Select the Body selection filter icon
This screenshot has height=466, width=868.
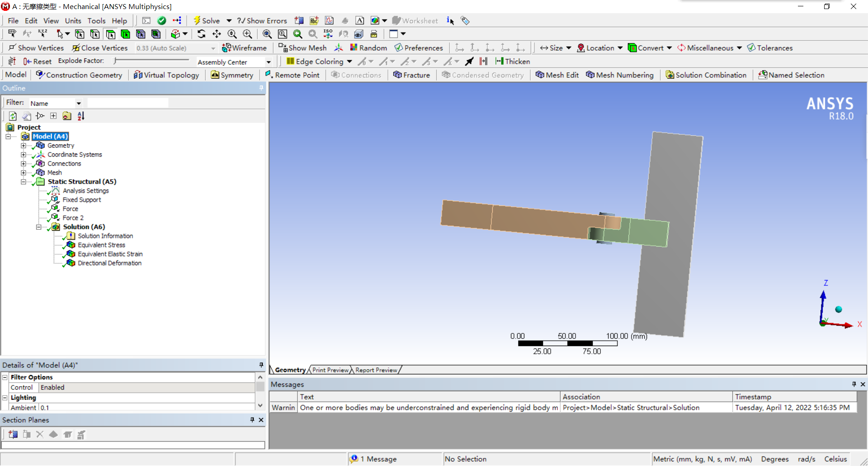point(125,34)
